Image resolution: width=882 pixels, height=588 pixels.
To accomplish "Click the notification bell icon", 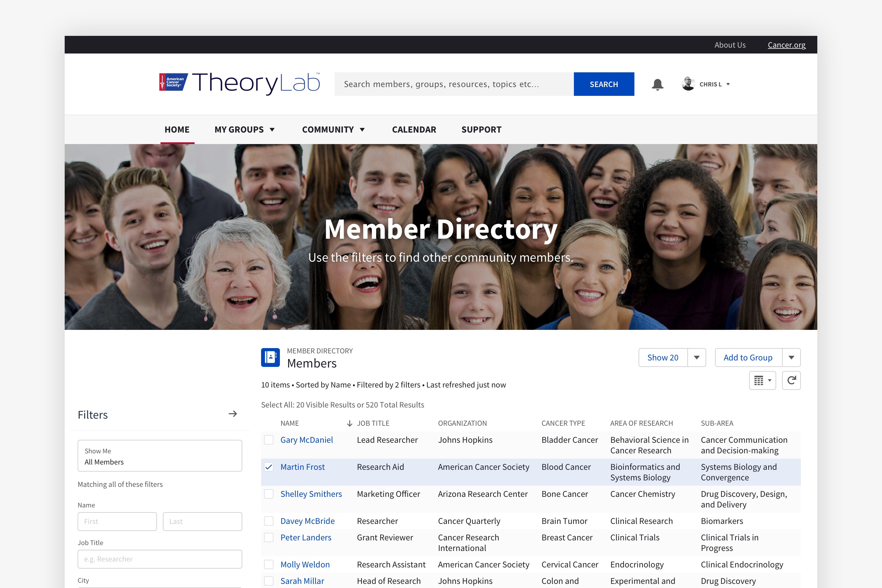I will click(x=657, y=84).
